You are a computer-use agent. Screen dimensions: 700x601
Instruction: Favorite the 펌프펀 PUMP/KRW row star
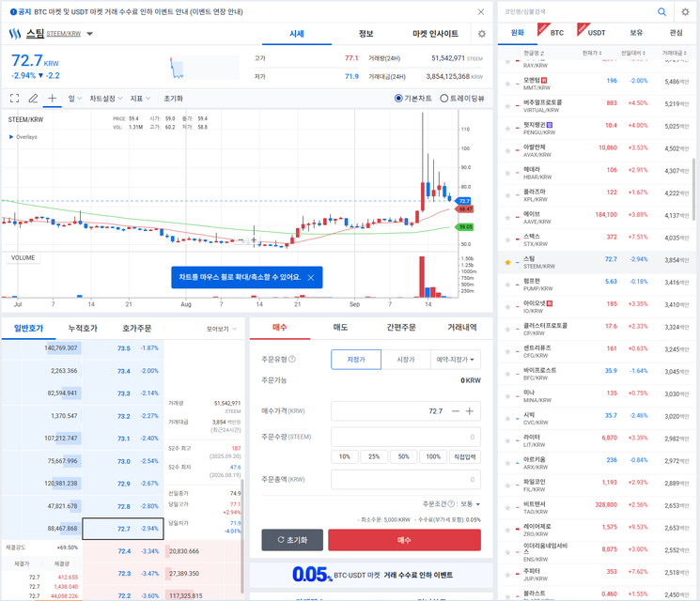click(507, 285)
